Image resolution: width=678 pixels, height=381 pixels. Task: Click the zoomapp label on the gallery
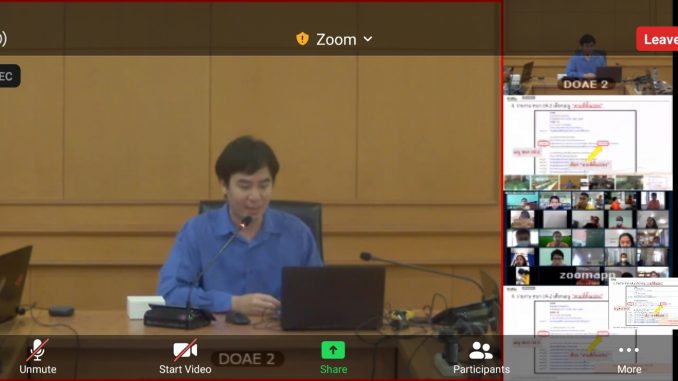click(x=587, y=275)
